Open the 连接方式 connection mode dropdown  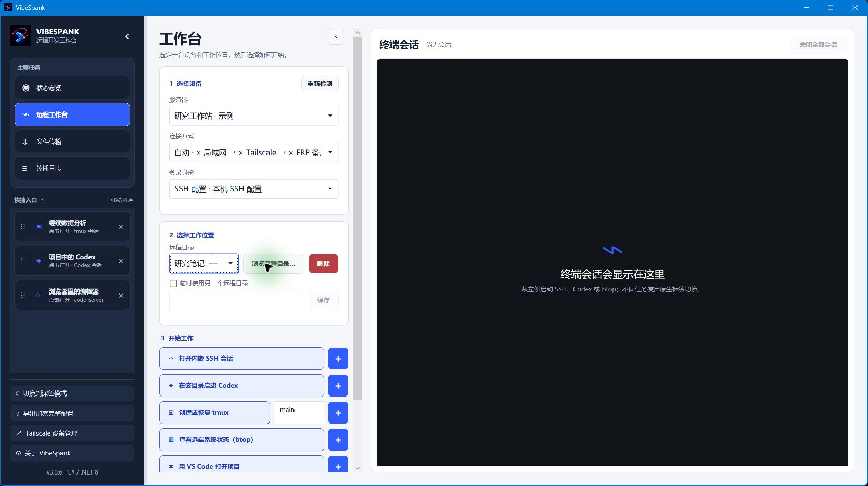pos(254,152)
